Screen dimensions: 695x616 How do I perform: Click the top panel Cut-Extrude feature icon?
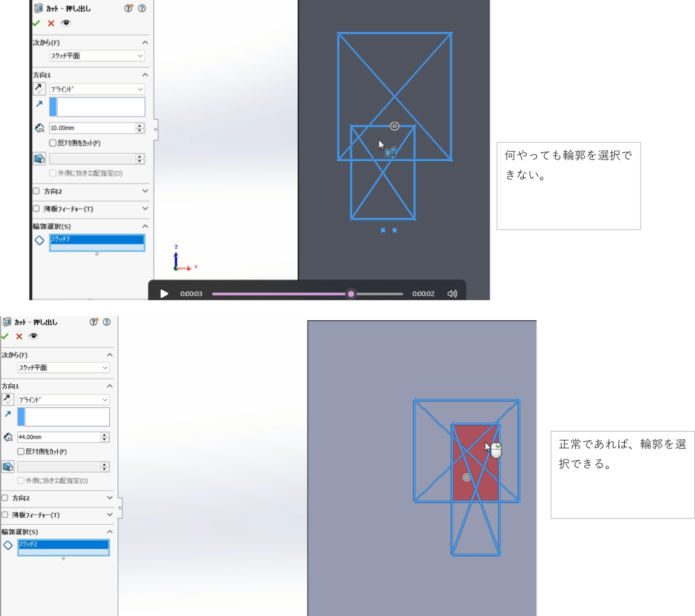click(38, 8)
